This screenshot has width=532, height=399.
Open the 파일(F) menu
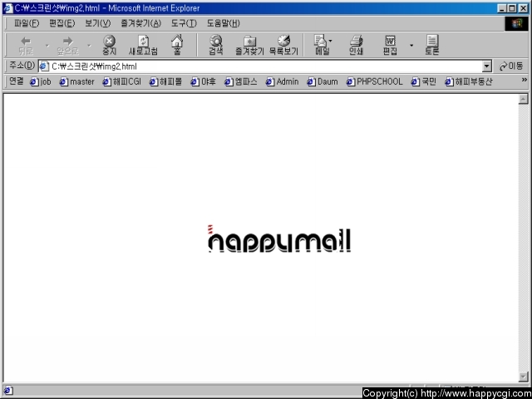point(27,23)
